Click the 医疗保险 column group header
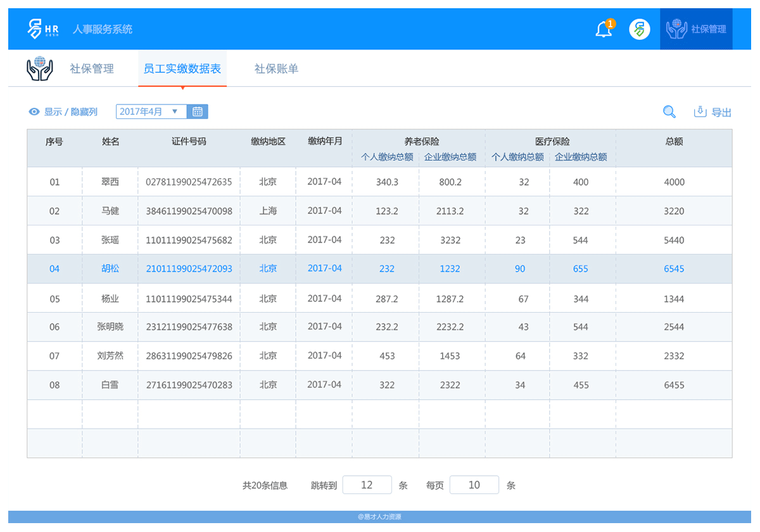 552,142
